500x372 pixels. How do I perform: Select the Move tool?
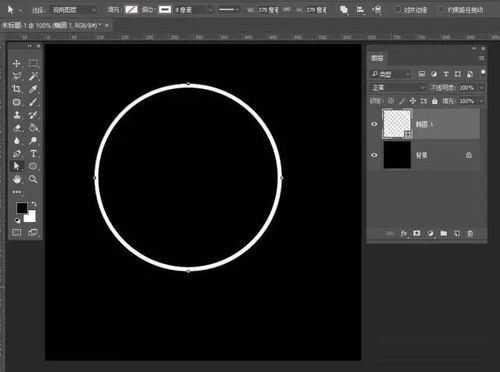click(16, 63)
